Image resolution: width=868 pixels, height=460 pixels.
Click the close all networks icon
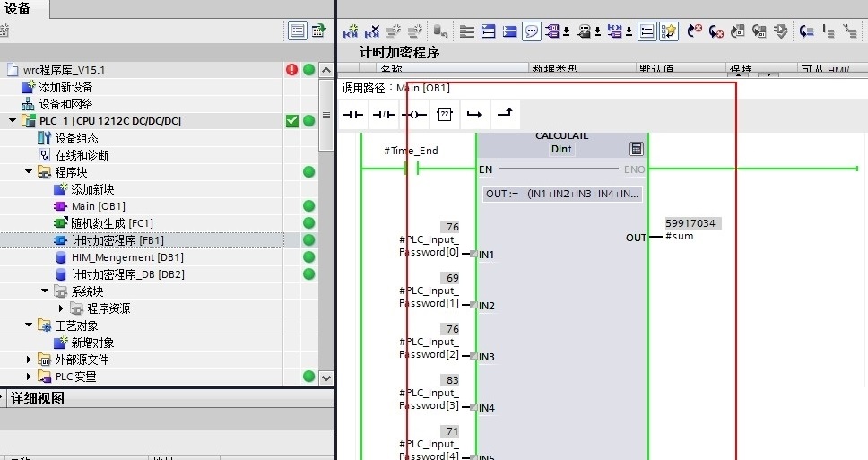(x=510, y=31)
